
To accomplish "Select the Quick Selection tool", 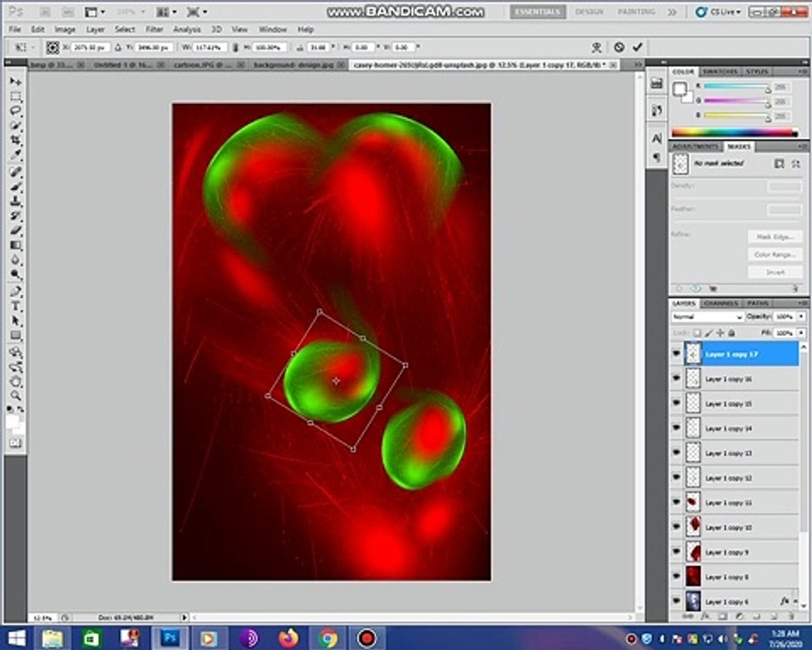I will click(x=15, y=126).
